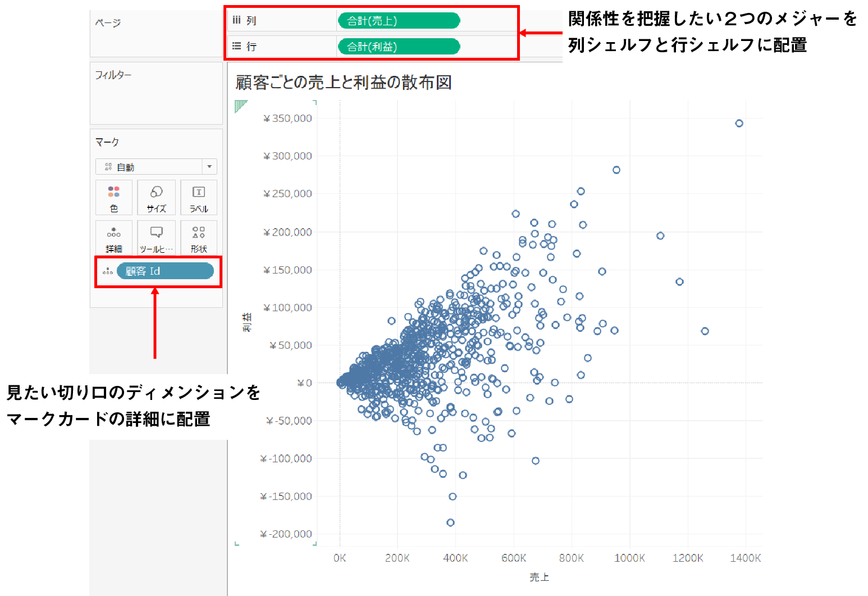Click the ¥300,000 axis label
868x596 pixels.
[x=287, y=156]
